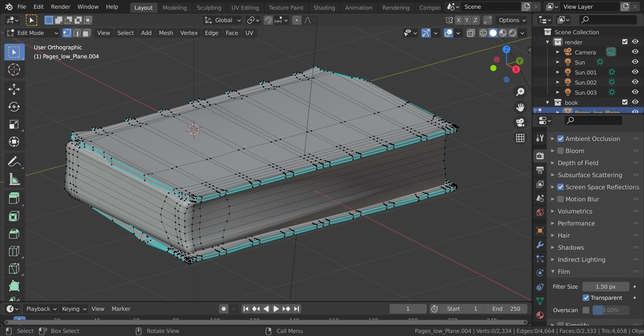Select the Loop Cut tool
This screenshot has width=644, height=336.
point(14,251)
